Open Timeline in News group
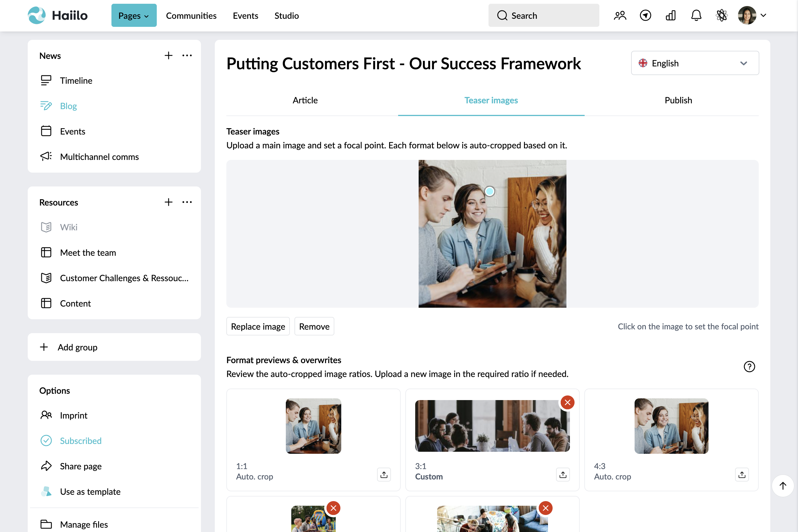The height and width of the screenshot is (532, 798). (76, 81)
